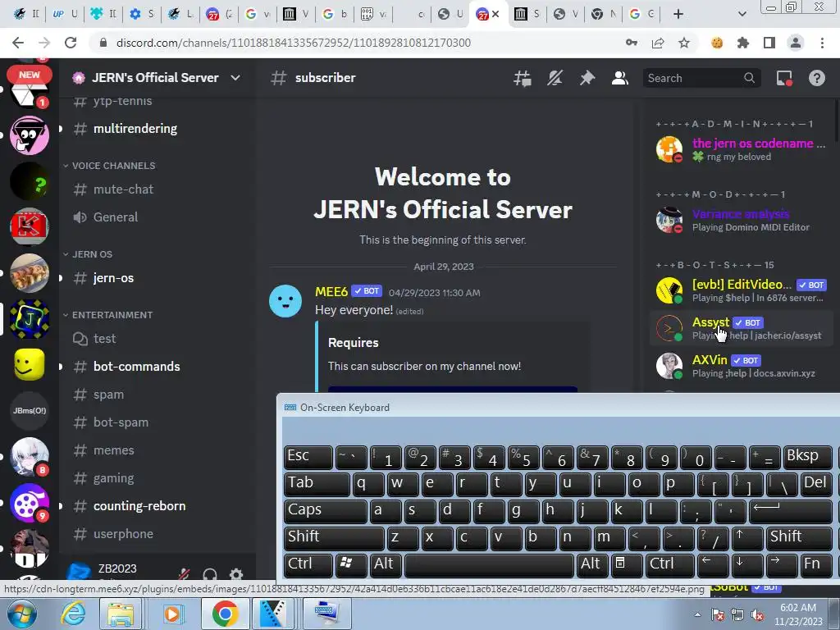Open the password key icon in address bar
840x630 pixels.
(632, 43)
